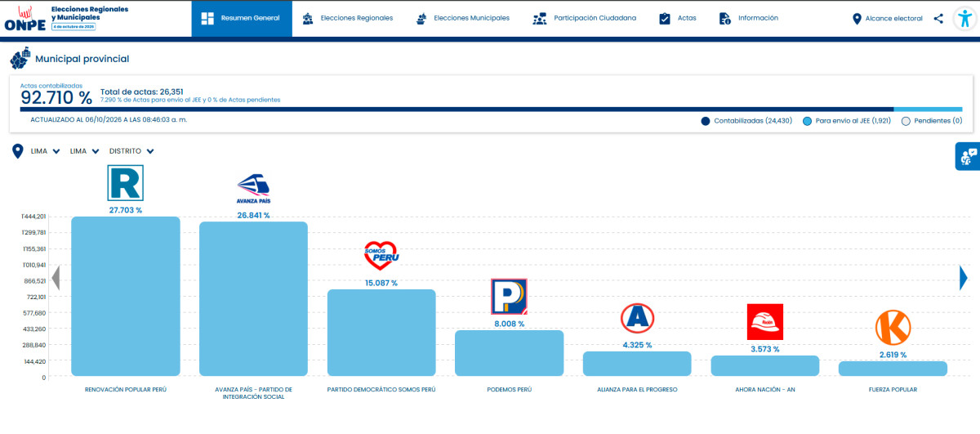This screenshot has height=434, width=980.
Task: Click the Alianza para el Progreso A logo
Action: (x=637, y=320)
